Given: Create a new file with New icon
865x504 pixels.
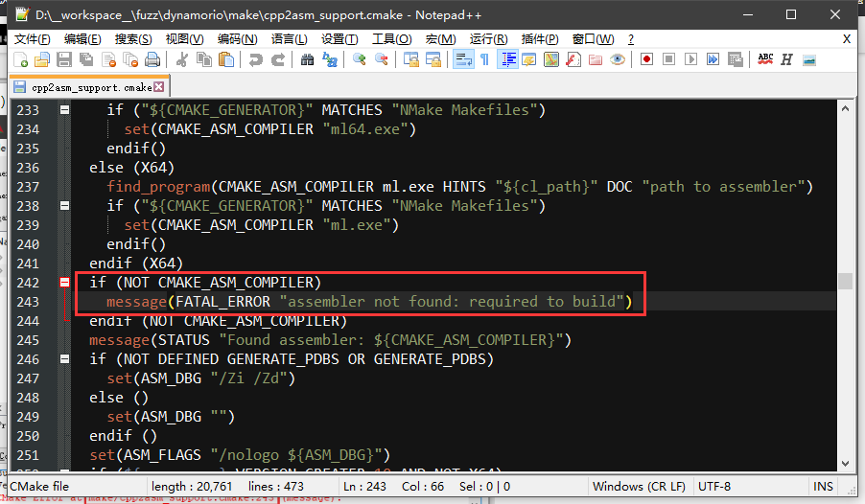Looking at the screenshot, I should (x=20, y=59).
